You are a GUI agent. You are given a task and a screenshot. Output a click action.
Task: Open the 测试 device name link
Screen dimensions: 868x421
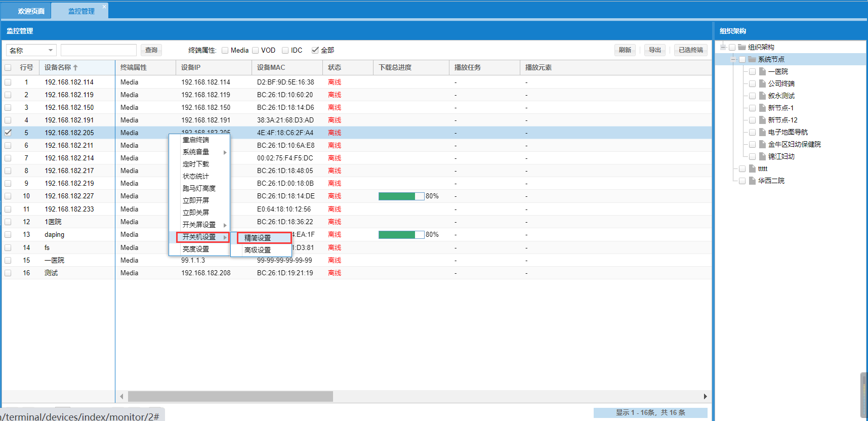[x=51, y=273]
